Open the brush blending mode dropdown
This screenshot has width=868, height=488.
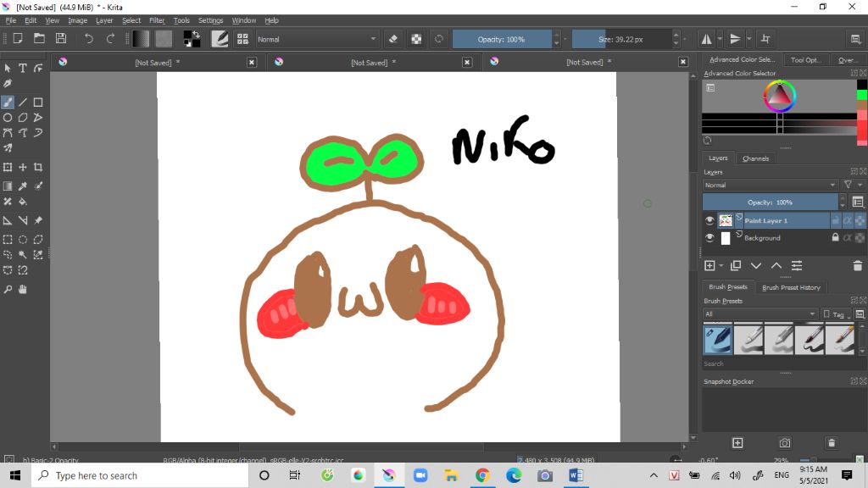[317, 39]
